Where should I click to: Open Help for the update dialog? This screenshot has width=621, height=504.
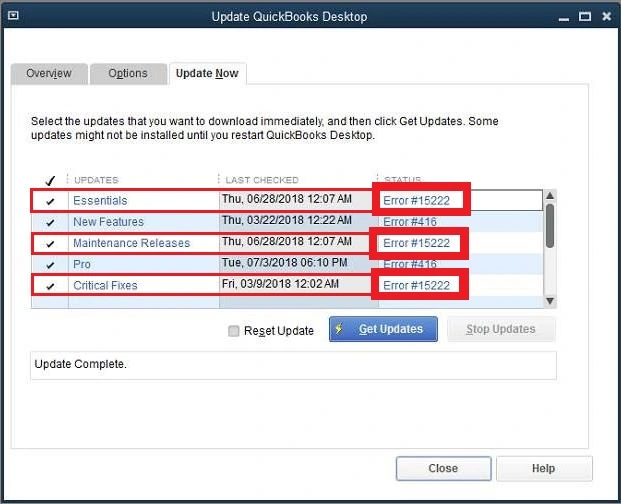pyautogui.click(x=544, y=468)
